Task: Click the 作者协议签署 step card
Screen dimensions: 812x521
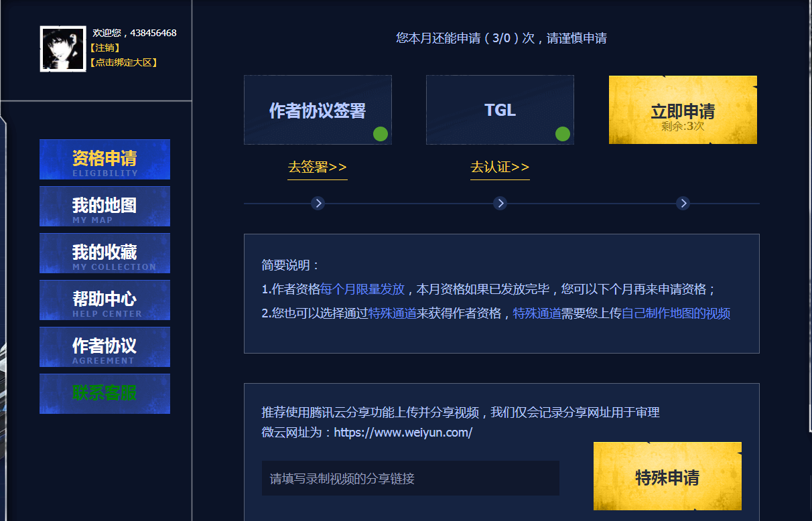Action: [318, 110]
